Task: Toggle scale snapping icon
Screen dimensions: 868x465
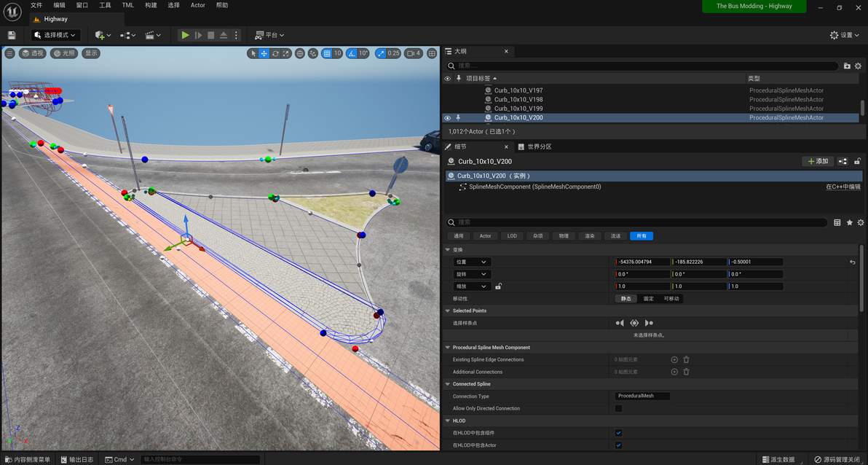Action: (x=380, y=53)
